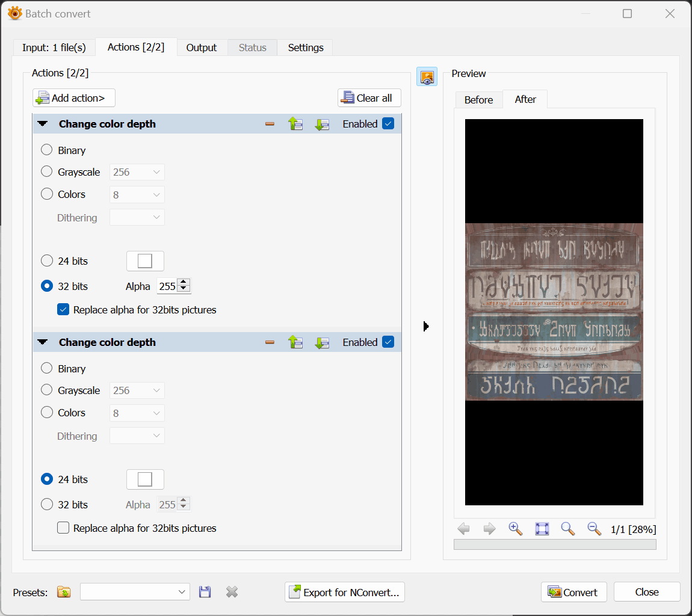Save the current preset with floppy icon
Screen dimensions: 692x616
pyautogui.click(x=205, y=592)
